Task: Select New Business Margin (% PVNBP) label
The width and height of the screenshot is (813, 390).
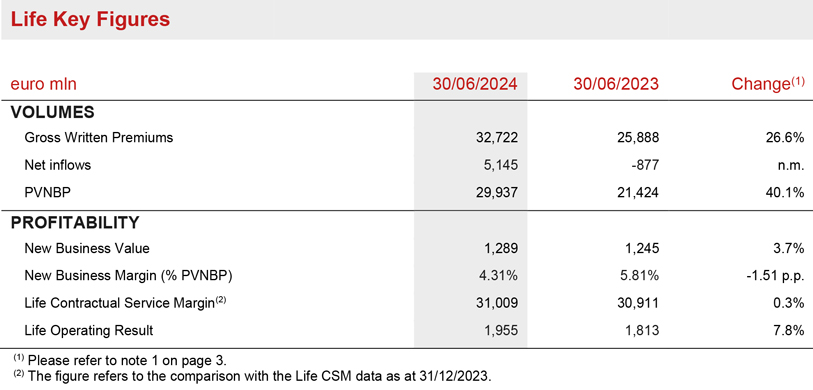Action: (128, 276)
